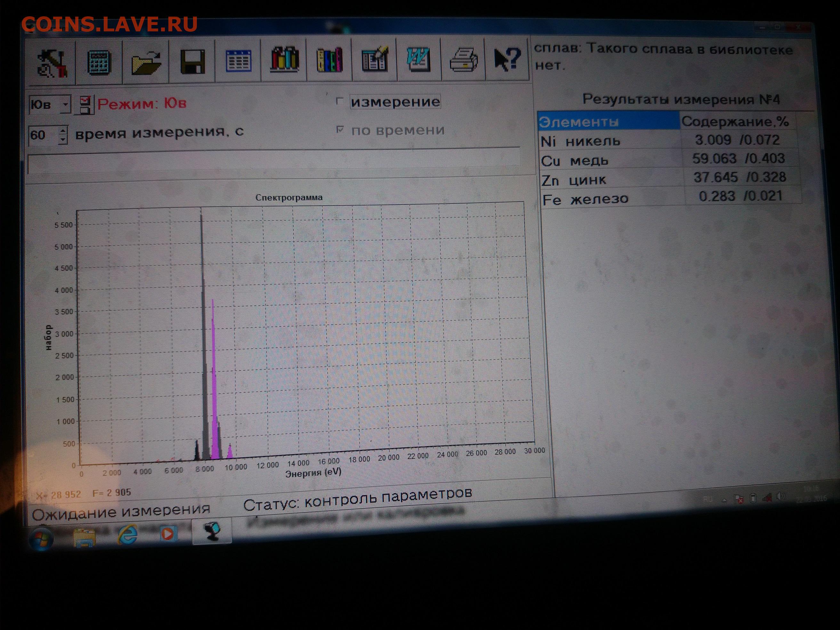Open Action Center flag tray icon
840x630 pixels.
(x=739, y=499)
